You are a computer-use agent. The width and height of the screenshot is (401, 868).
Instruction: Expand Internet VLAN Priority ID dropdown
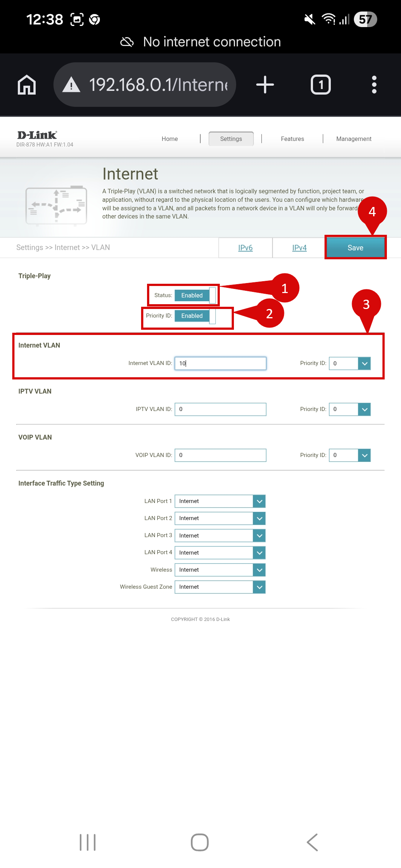[349, 364]
